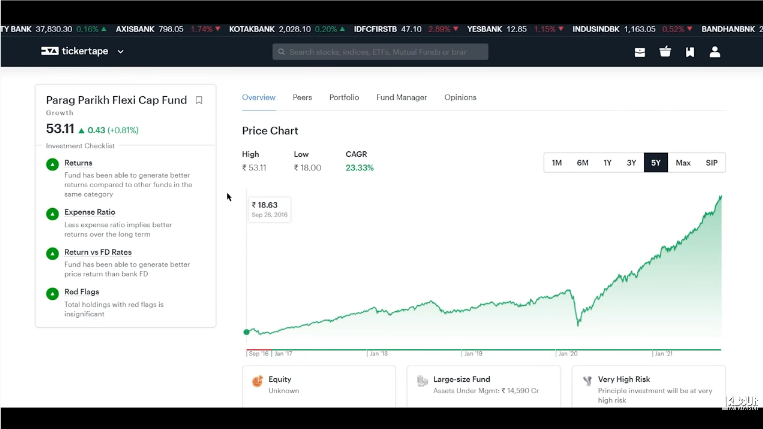Click the Red Flags green checklist icon
This screenshot has height=429, width=763.
tap(53, 294)
